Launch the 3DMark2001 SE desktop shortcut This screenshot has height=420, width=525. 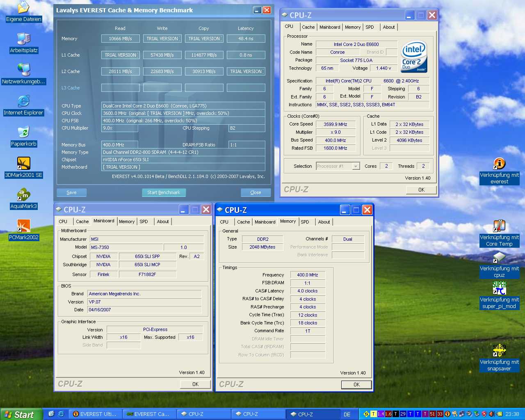tap(23, 168)
